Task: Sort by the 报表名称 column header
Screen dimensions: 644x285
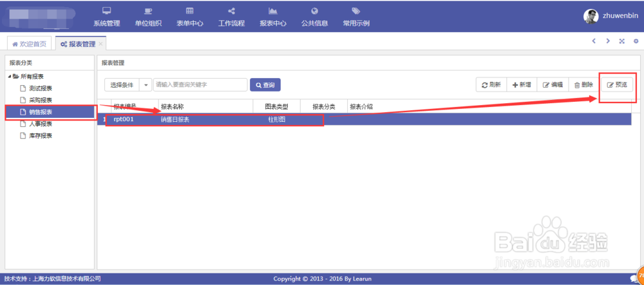Action: 206,106
